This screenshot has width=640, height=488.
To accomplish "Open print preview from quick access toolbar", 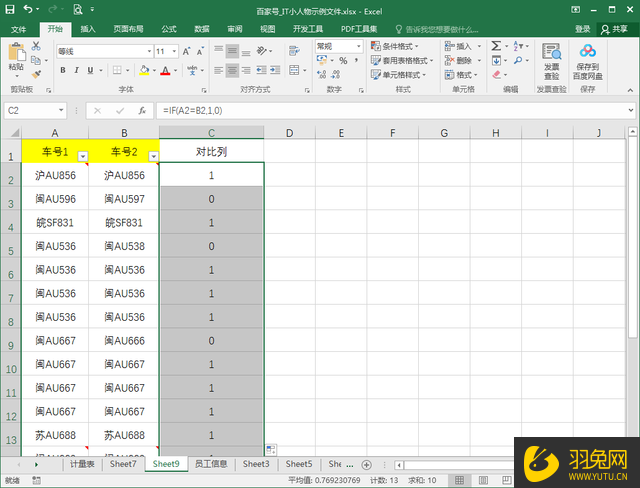I will [78, 9].
